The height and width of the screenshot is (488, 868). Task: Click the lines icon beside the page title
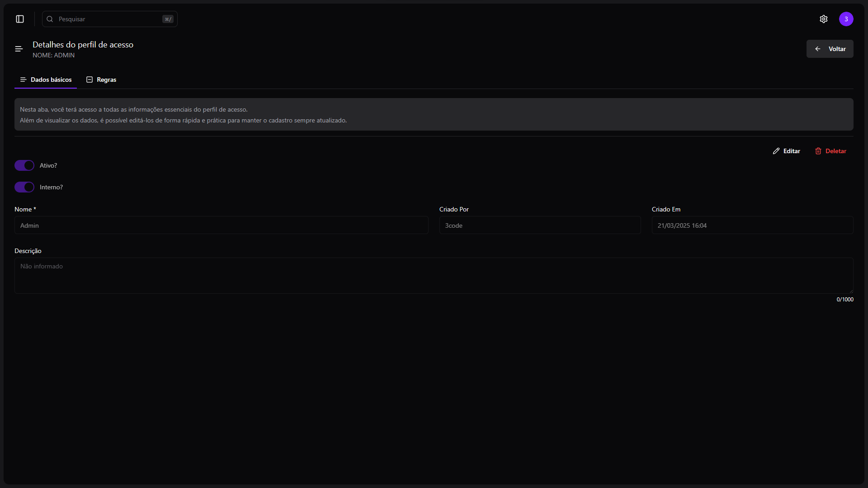coord(19,49)
